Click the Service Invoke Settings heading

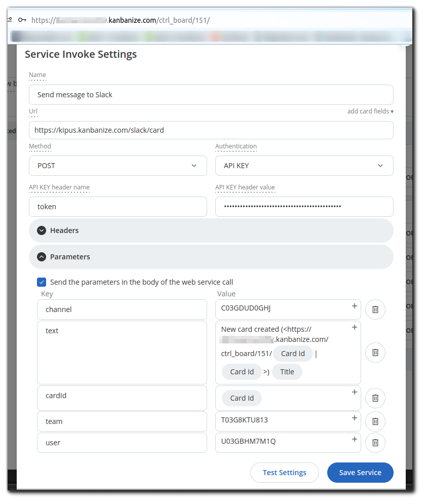tap(81, 54)
